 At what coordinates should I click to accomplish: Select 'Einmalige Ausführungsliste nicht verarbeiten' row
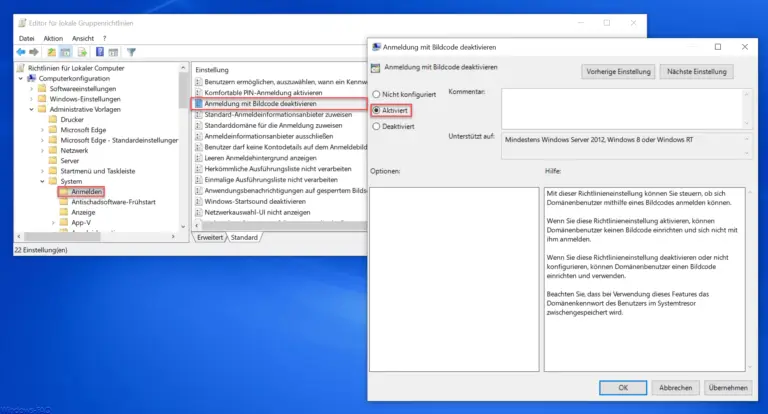(x=280, y=180)
